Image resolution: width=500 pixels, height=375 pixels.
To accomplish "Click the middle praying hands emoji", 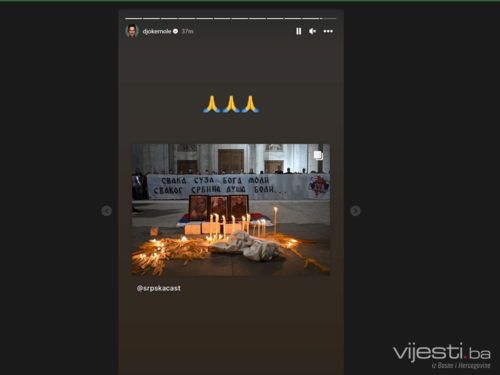I will 231,104.
